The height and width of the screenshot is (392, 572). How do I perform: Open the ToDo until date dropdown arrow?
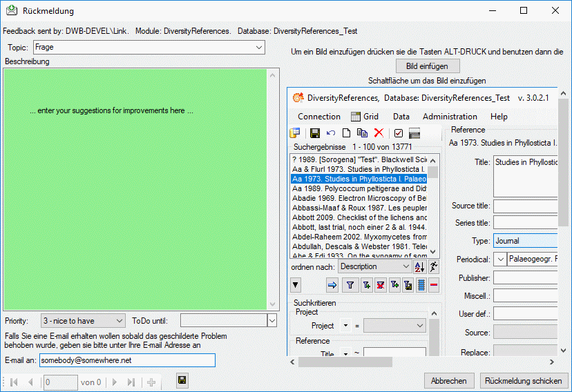click(x=272, y=321)
